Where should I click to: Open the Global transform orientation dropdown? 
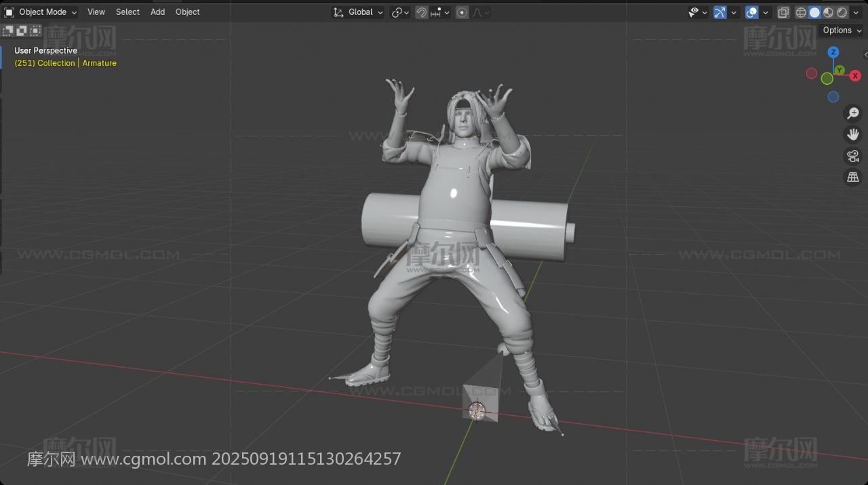click(358, 12)
